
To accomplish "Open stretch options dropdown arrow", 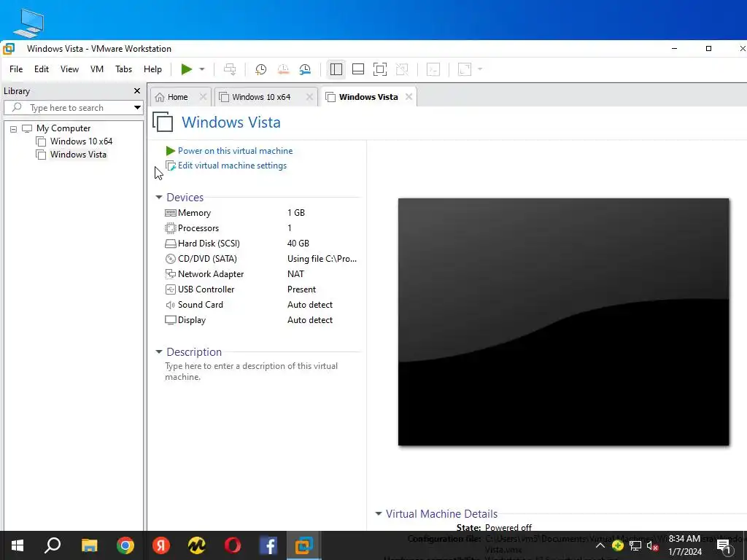I will (480, 69).
